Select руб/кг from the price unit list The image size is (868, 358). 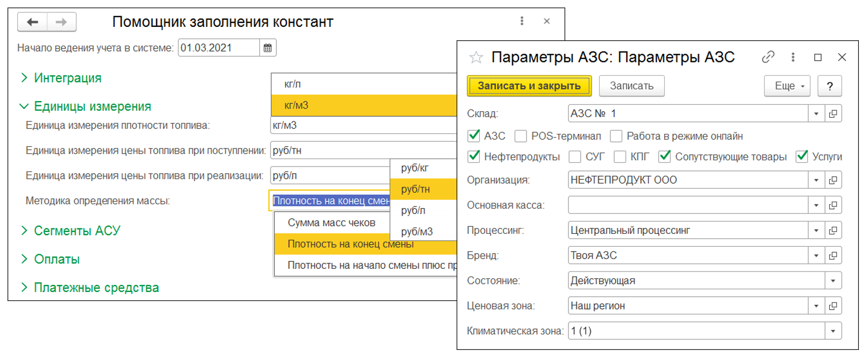(x=415, y=168)
